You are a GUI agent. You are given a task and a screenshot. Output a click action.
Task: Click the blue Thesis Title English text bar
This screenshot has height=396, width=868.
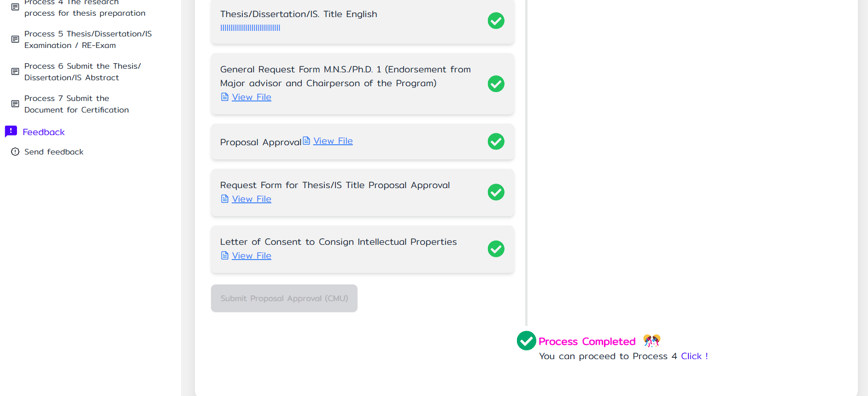pyautogui.click(x=250, y=28)
